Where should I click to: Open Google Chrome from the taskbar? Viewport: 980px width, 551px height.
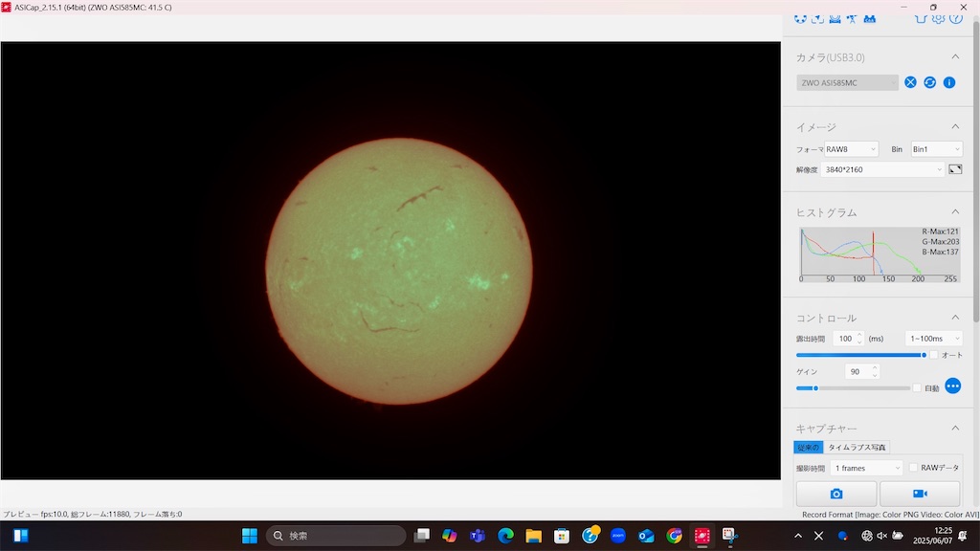(674, 536)
